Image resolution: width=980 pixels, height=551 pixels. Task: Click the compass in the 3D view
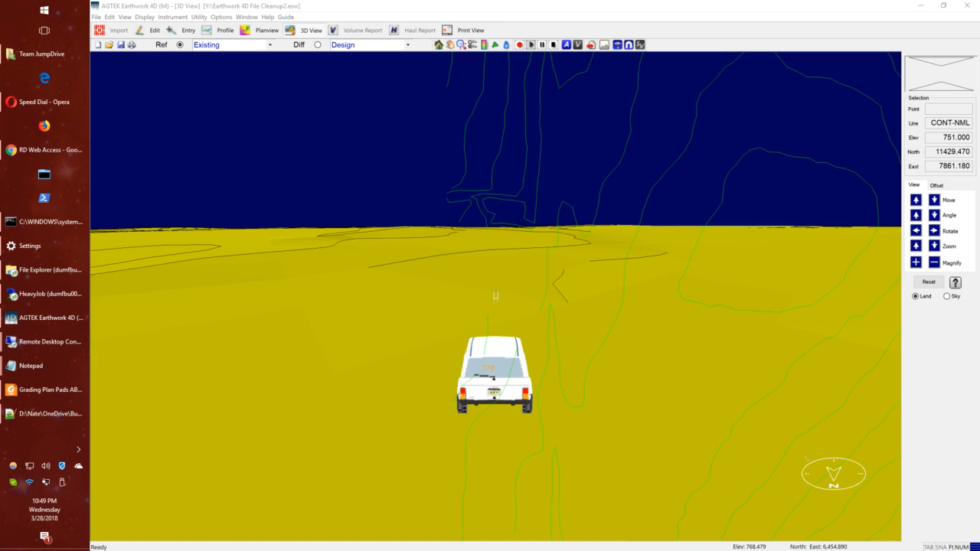point(834,474)
